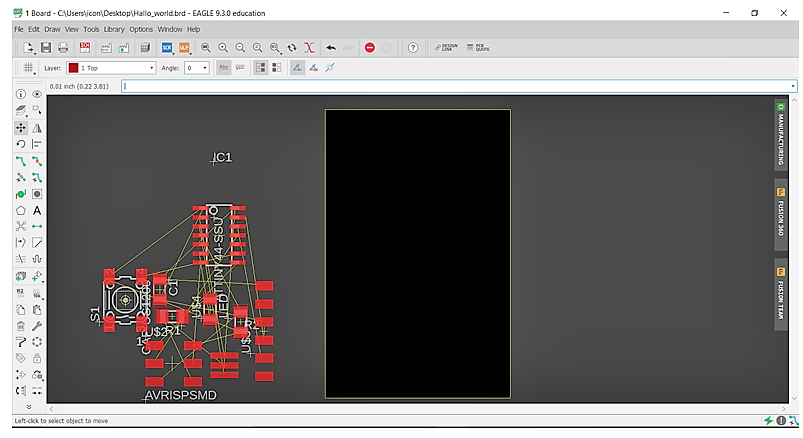Toggle the second group selection mode
The height and width of the screenshot is (438, 803).
point(277,68)
